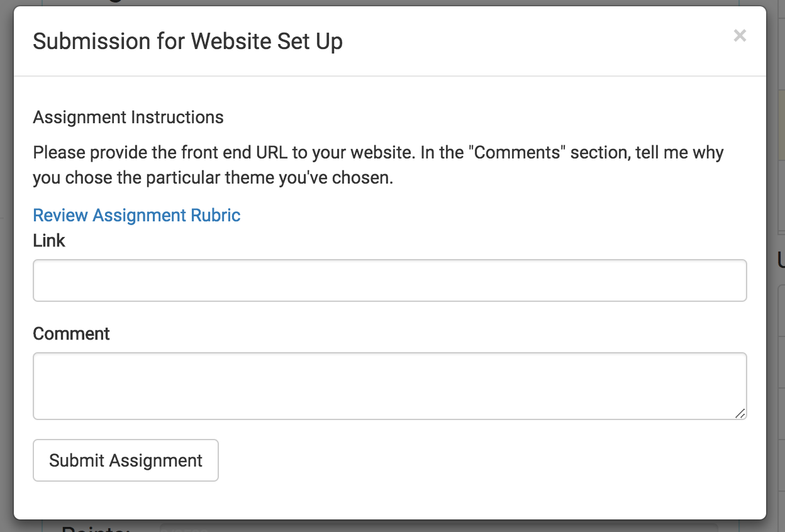Click the "Link" field label
Image resolution: width=785 pixels, height=532 pixels.
pos(49,241)
